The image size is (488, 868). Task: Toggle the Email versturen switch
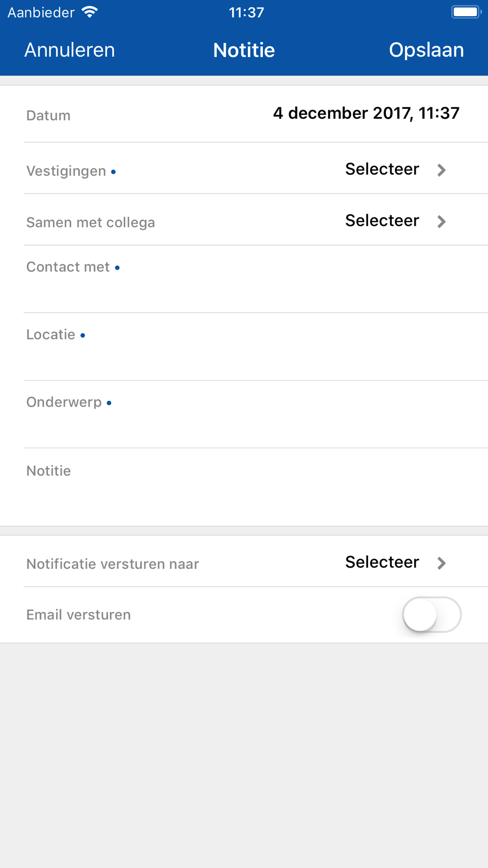(x=432, y=615)
